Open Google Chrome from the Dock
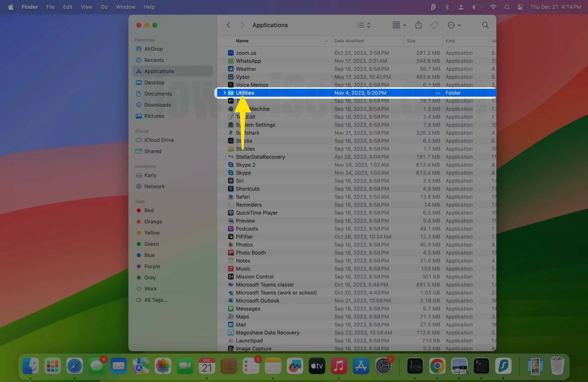This screenshot has height=382, width=588. 437,366
